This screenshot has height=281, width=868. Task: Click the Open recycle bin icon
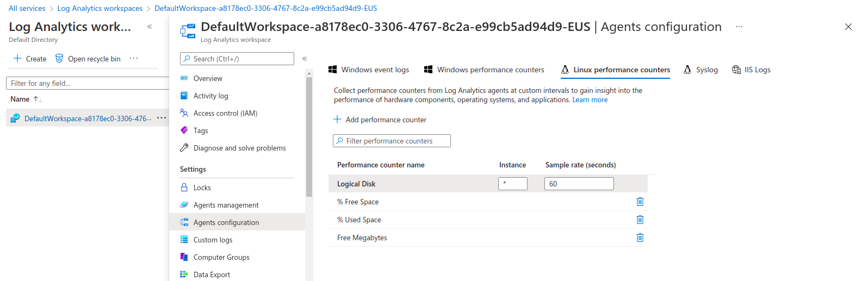click(59, 58)
